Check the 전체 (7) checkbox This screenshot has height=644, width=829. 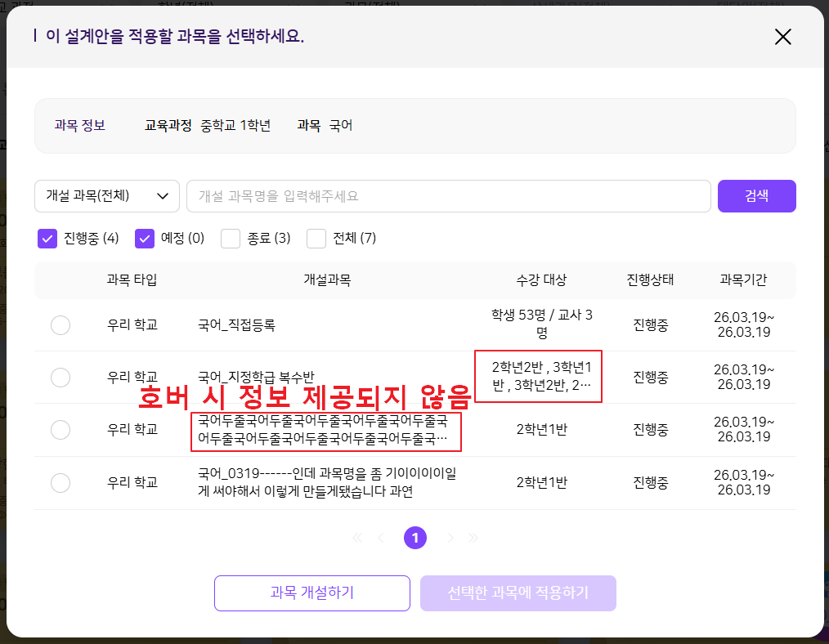tap(316, 239)
